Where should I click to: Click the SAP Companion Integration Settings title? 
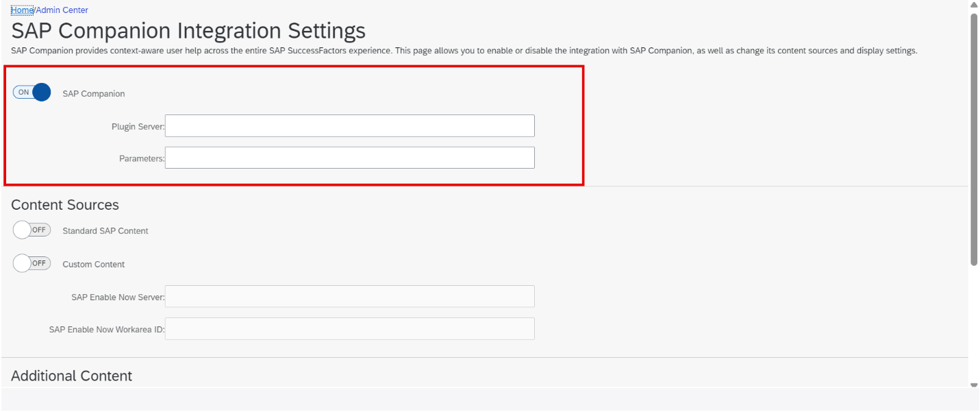tap(188, 31)
